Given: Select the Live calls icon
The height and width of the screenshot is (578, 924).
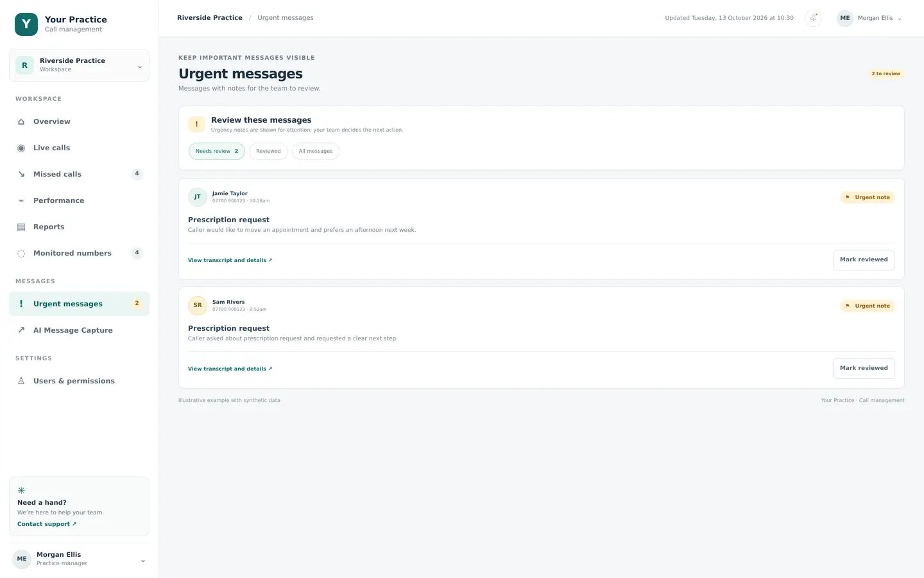Looking at the screenshot, I should [21, 148].
